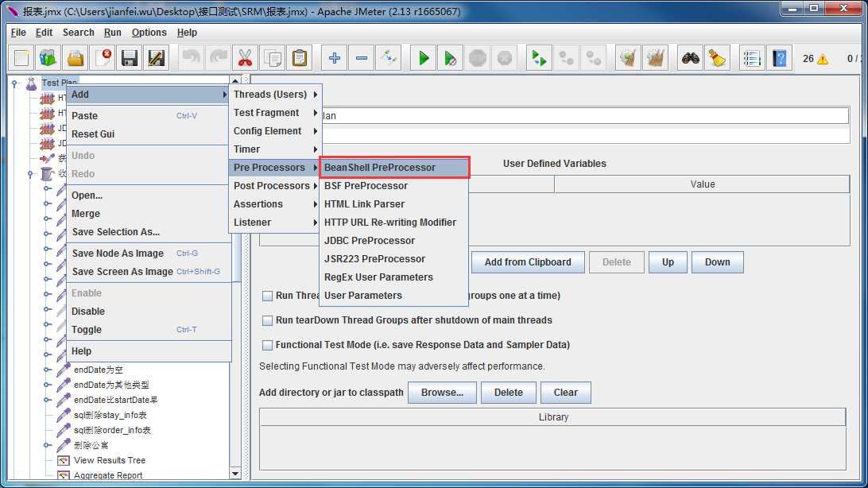Choose Merge in context menu
The width and height of the screenshot is (868, 488).
click(149, 214)
